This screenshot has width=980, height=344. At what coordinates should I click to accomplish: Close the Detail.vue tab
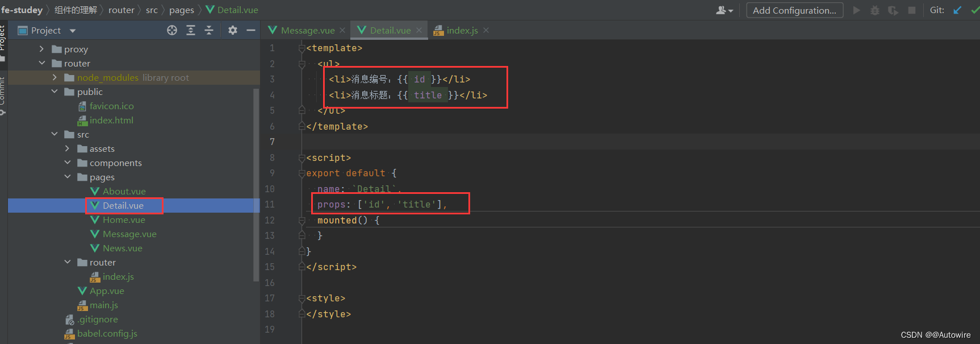[x=419, y=30]
